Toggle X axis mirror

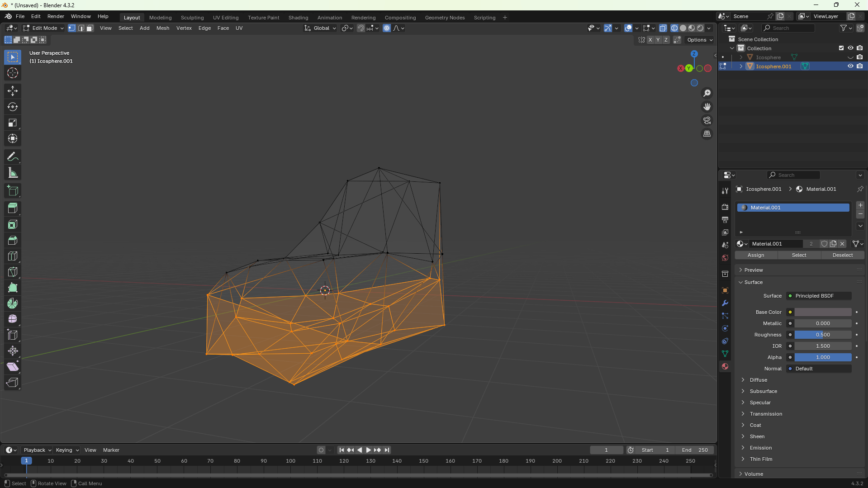click(650, 40)
